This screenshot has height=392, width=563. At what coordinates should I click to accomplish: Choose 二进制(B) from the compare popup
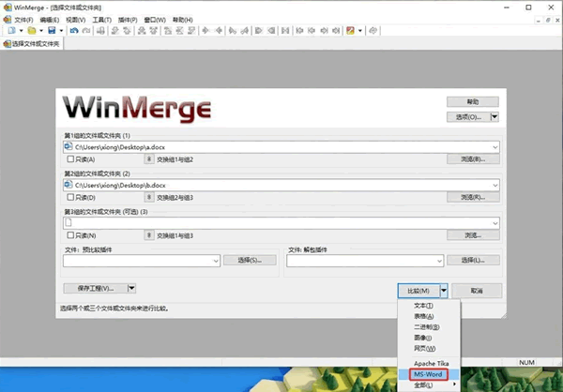pyautogui.click(x=429, y=327)
